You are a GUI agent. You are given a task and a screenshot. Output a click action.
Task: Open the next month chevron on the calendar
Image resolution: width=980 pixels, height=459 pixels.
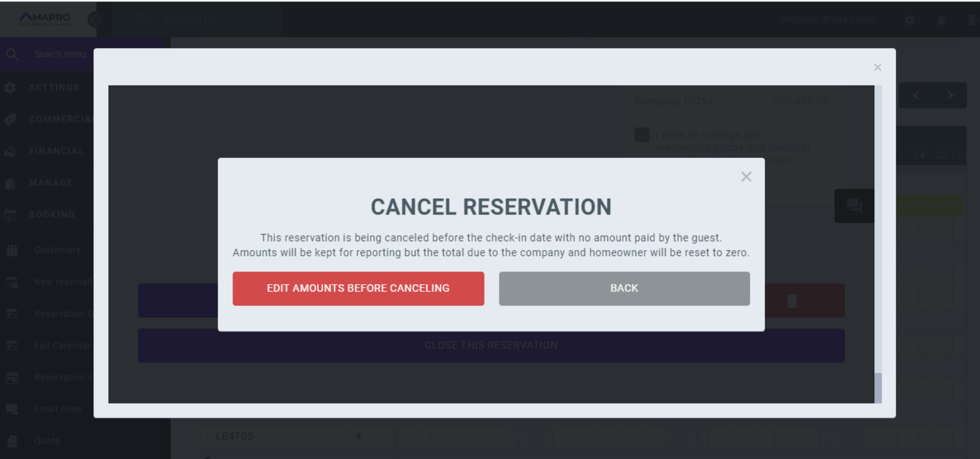click(950, 95)
